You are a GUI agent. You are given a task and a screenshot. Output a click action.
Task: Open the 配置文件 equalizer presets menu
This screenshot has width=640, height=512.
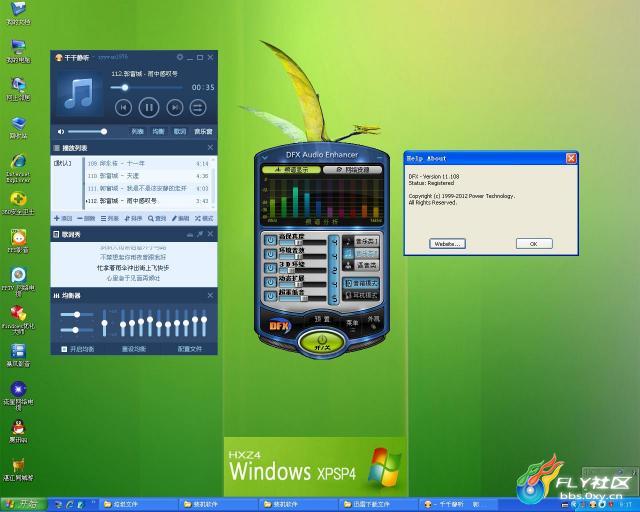[190, 349]
